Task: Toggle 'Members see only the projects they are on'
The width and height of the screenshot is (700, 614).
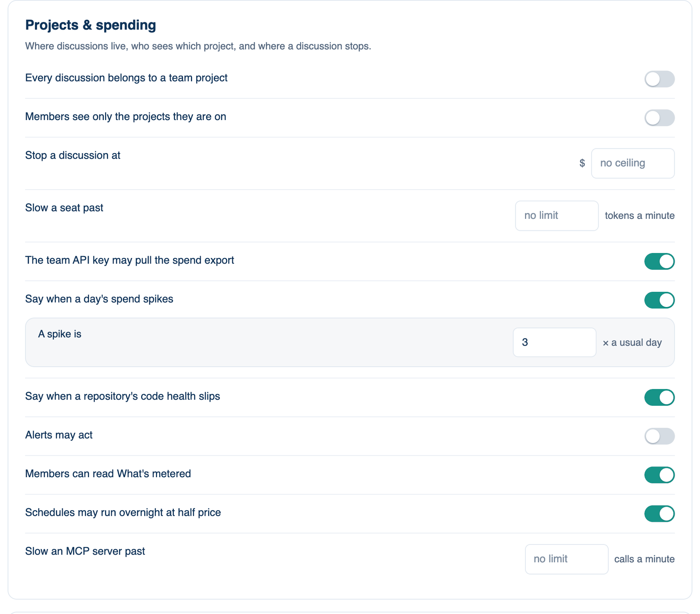Action: coord(659,118)
